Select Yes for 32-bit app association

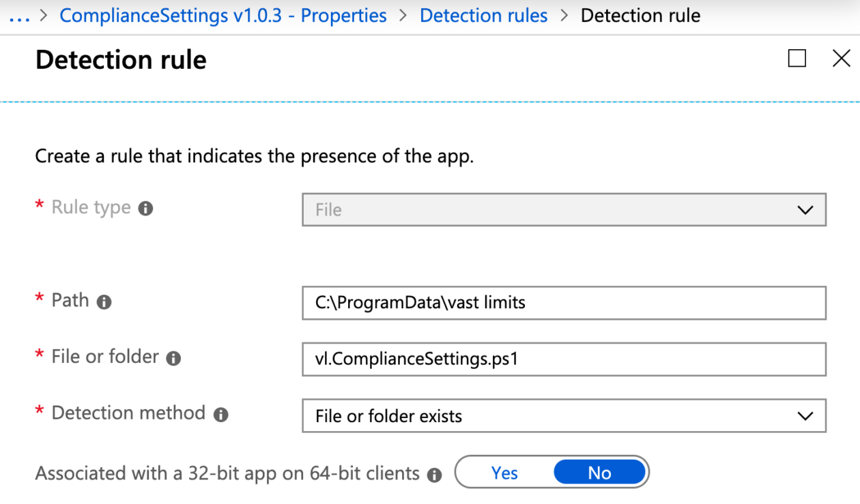504,472
